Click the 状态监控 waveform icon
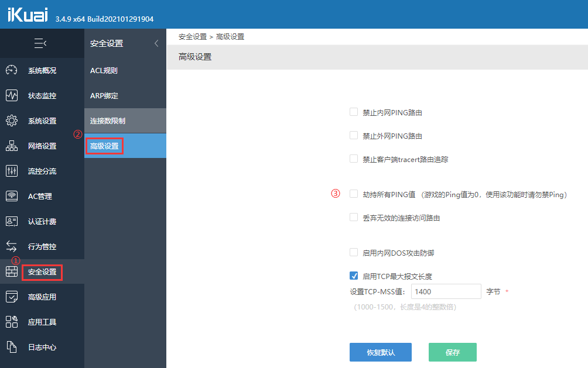588x368 pixels. click(12, 95)
